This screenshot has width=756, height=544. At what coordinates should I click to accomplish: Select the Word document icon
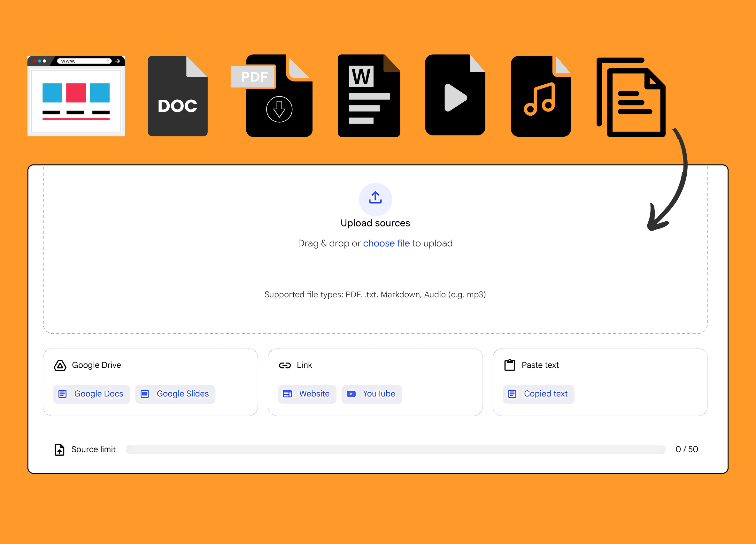(369, 97)
